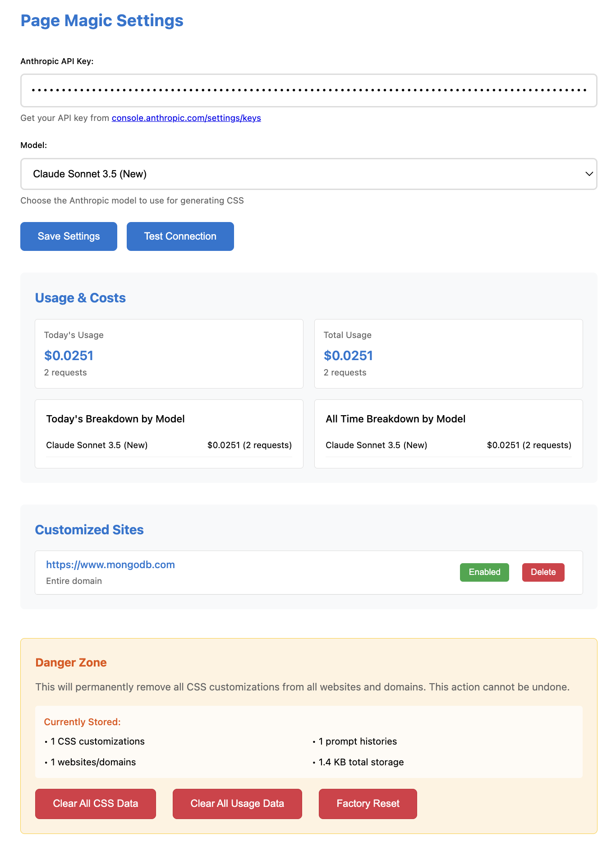
Task: Click the Save Settings button
Action: point(69,236)
